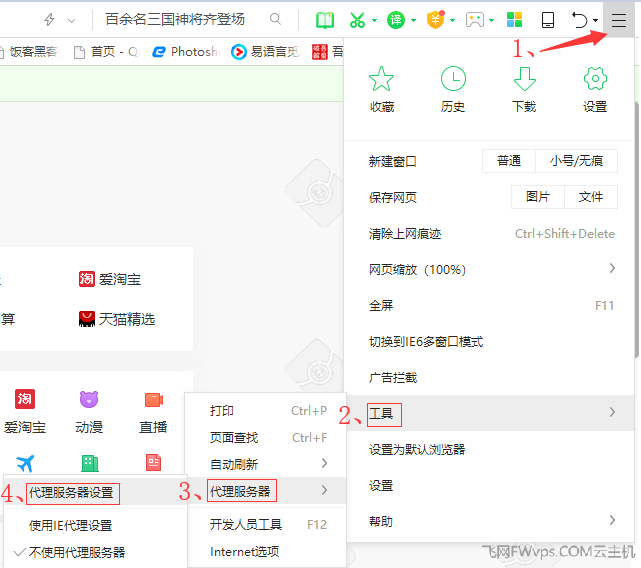Click the undo/restore closed tab icon
The image size is (641, 568).
tap(579, 20)
